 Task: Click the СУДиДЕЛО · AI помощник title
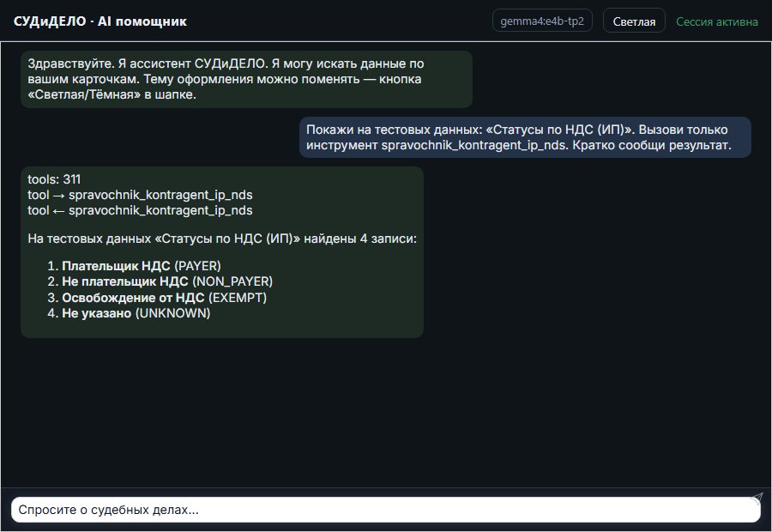(x=100, y=21)
